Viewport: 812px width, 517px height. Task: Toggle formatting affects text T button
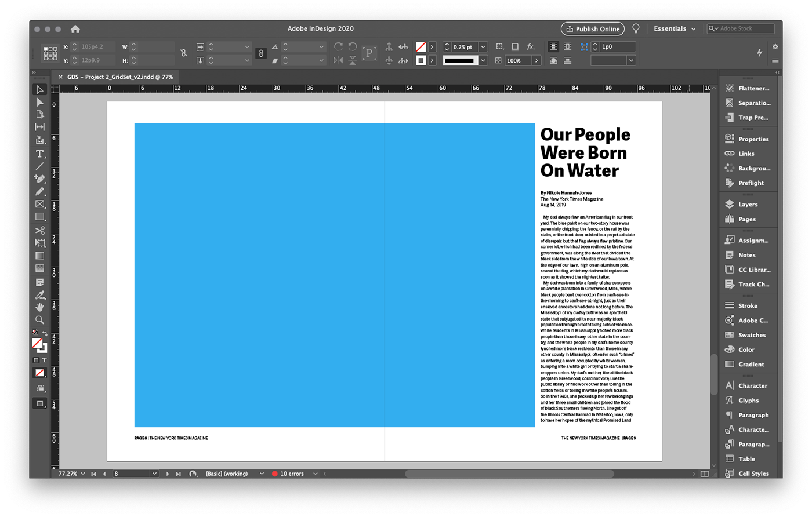click(x=45, y=360)
